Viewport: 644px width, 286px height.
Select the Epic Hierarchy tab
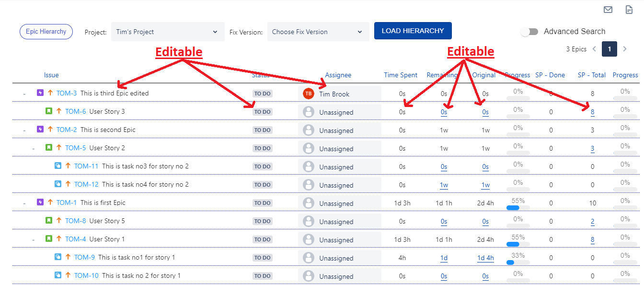click(46, 31)
